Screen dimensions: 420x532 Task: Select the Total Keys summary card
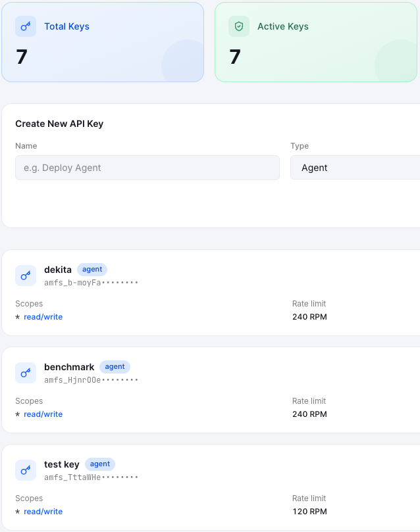point(103,42)
